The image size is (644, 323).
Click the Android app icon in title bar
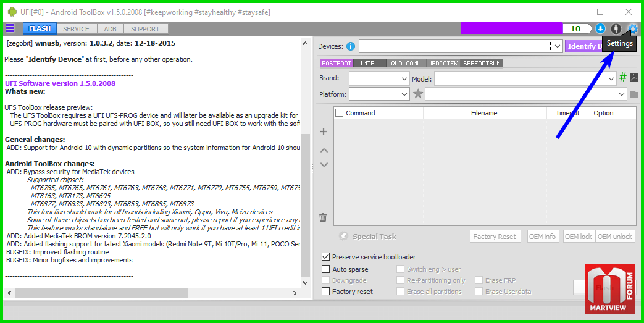tap(12, 12)
